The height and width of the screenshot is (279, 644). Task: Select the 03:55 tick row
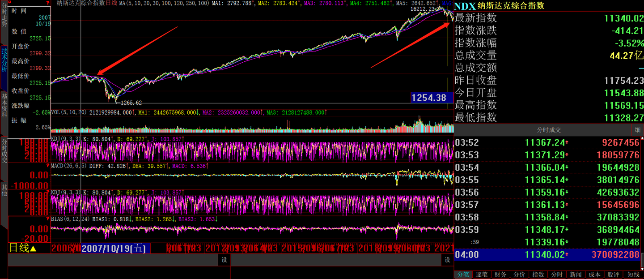tap(547, 180)
